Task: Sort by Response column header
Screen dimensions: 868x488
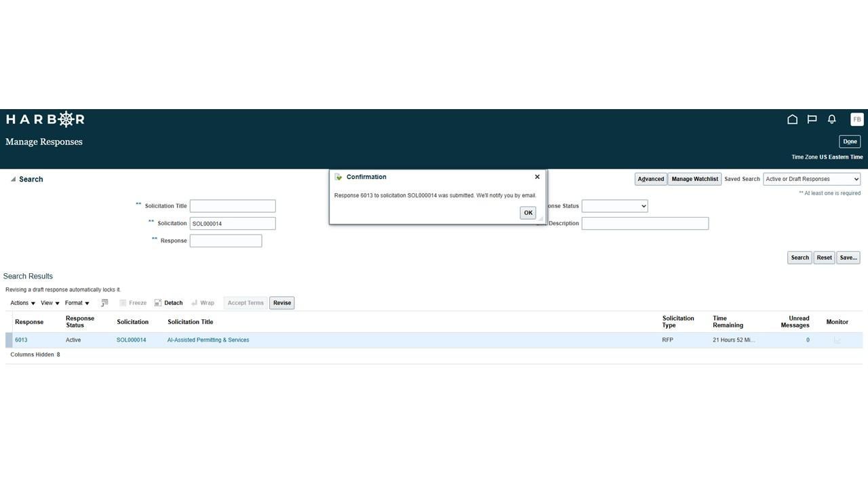Action: point(29,322)
